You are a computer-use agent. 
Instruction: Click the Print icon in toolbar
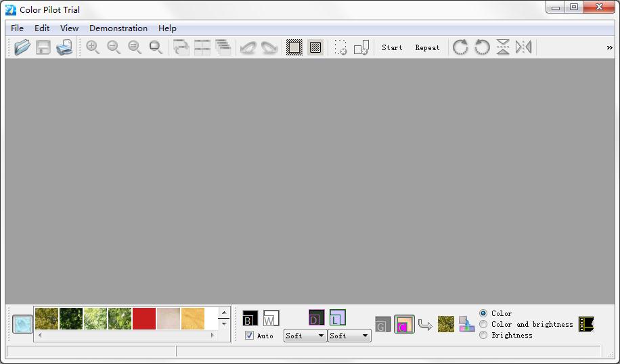[64, 47]
